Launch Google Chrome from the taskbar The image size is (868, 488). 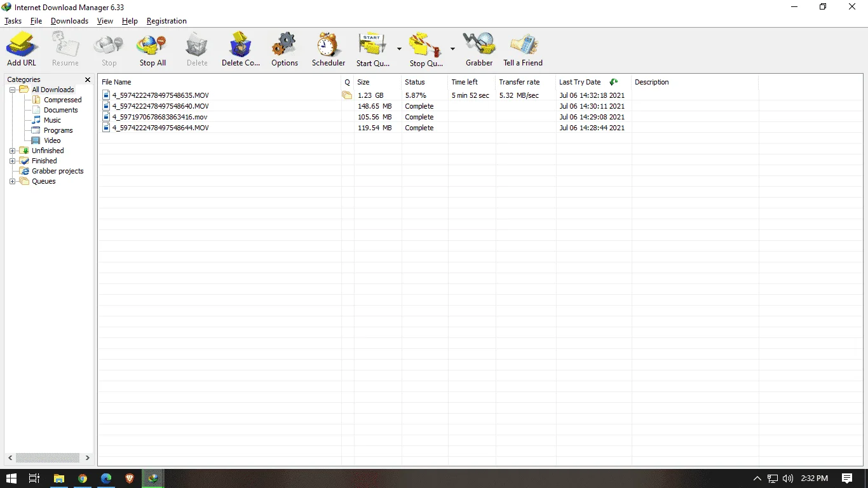(x=83, y=478)
